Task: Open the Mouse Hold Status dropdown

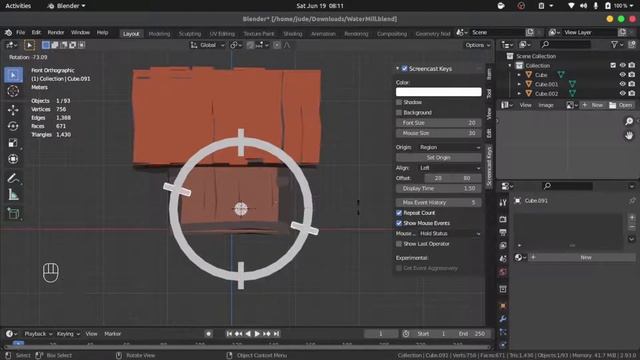Action: coord(450,233)
